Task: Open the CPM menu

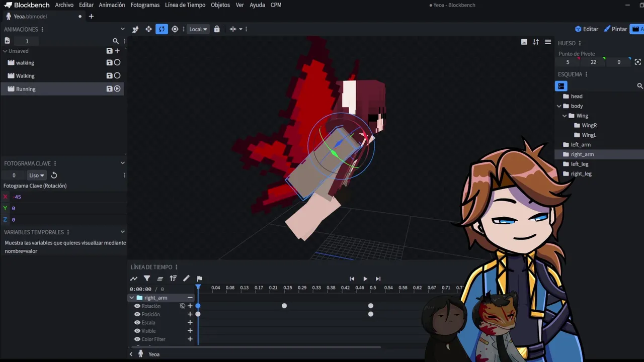Action: click(276, 5)
